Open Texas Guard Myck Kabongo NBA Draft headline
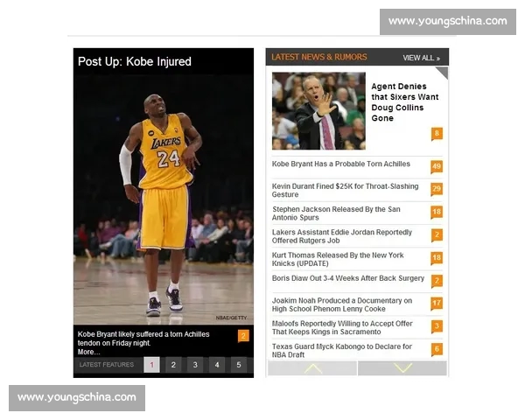 click(342, 351)
